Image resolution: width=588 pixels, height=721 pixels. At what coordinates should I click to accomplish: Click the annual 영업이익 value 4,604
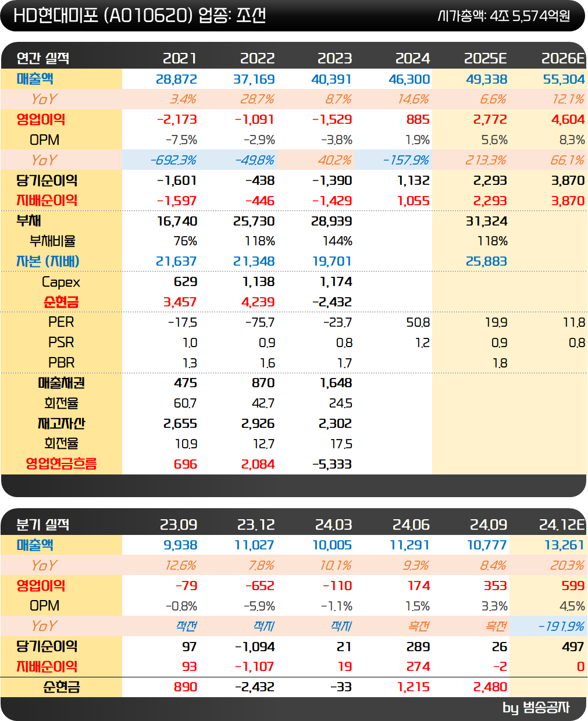(x=568, y=120)
